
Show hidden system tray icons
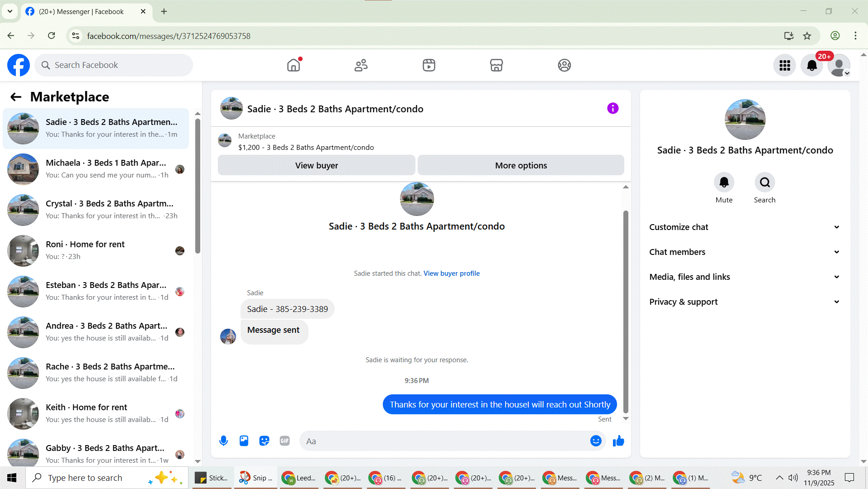779,478
